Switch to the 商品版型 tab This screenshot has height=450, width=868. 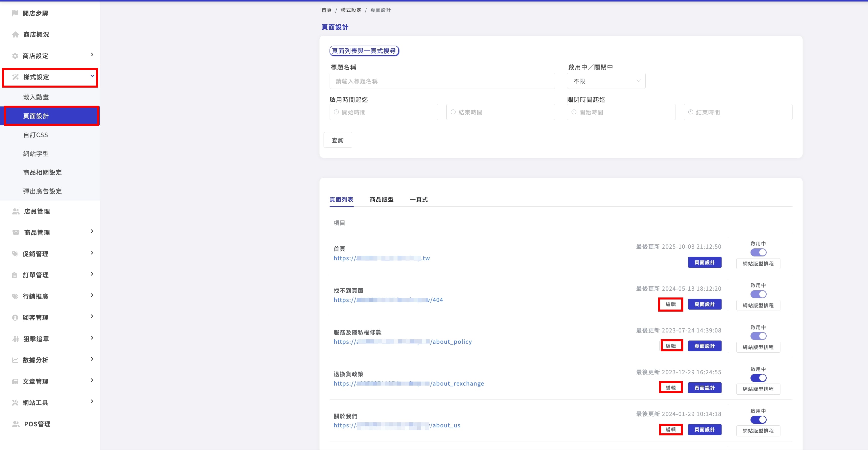[x=381, y=200]
